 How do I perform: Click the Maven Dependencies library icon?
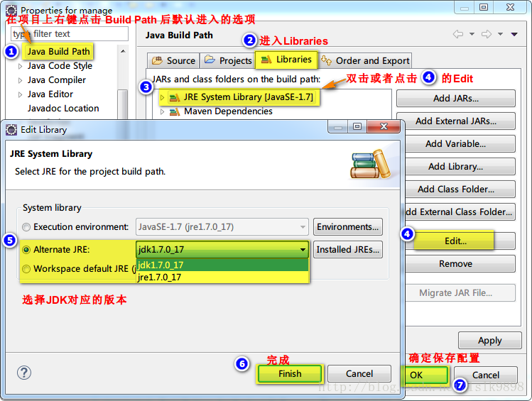175,111
